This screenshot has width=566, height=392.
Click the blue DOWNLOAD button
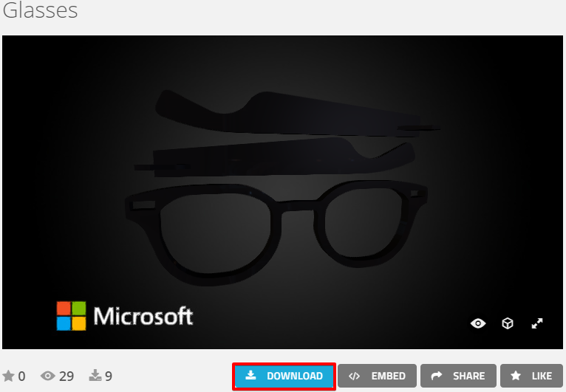coord(284,376)
